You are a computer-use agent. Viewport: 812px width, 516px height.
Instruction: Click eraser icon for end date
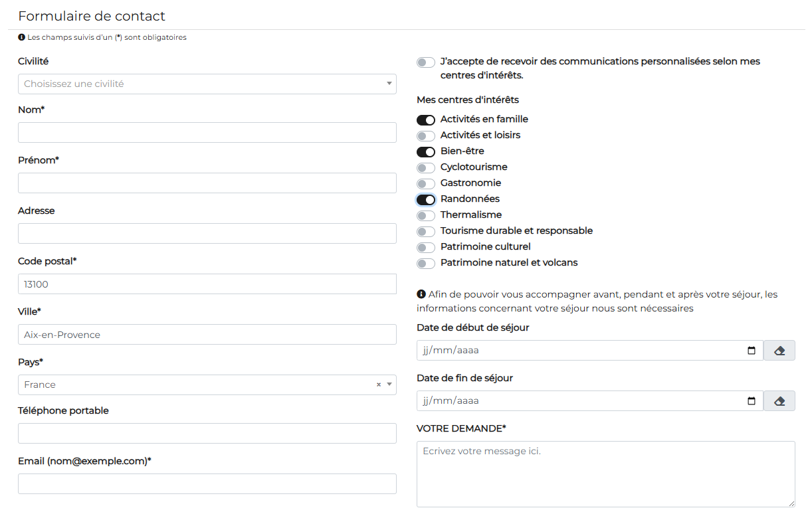[779, 401]
